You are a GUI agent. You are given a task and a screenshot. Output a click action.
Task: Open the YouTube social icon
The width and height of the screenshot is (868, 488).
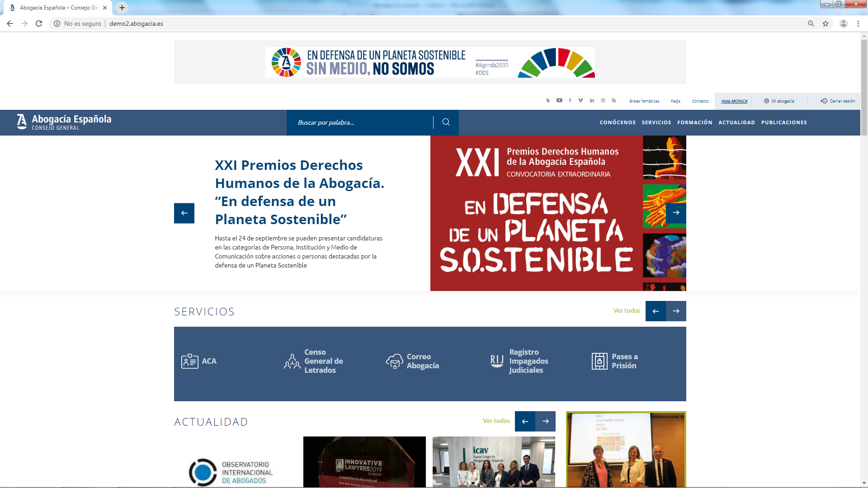pyautogui.click(x=559, y=101)
